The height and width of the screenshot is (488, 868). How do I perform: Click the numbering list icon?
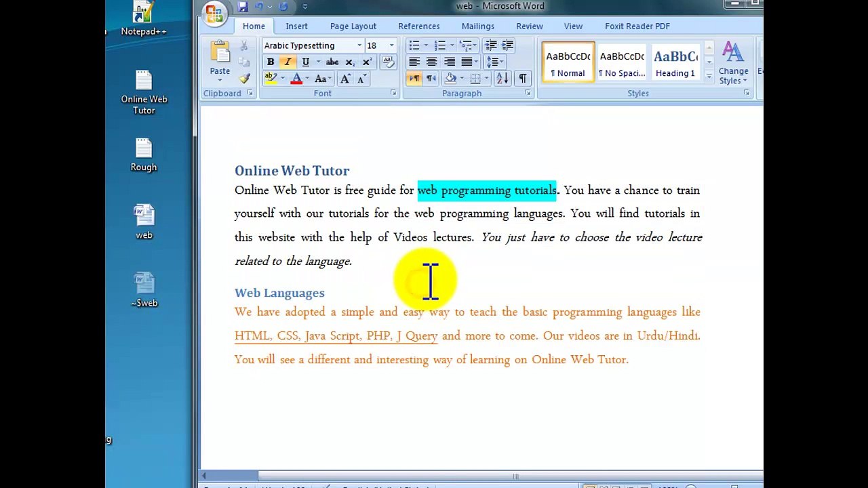[x=439, y=45]
